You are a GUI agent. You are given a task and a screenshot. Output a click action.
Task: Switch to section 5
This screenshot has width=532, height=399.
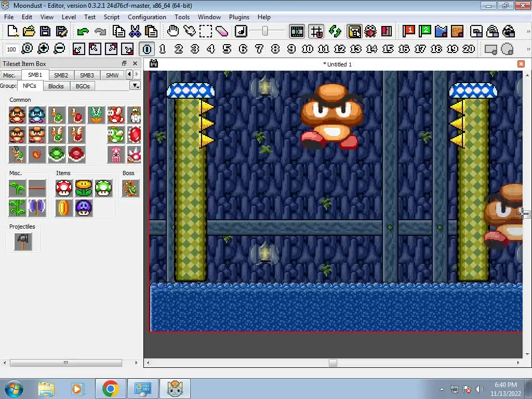click(227, 49)
